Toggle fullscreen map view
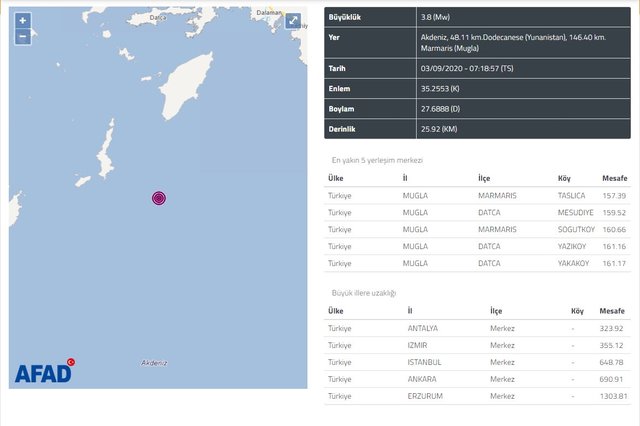This screenshot has width=640, height=426. [292, 21]
